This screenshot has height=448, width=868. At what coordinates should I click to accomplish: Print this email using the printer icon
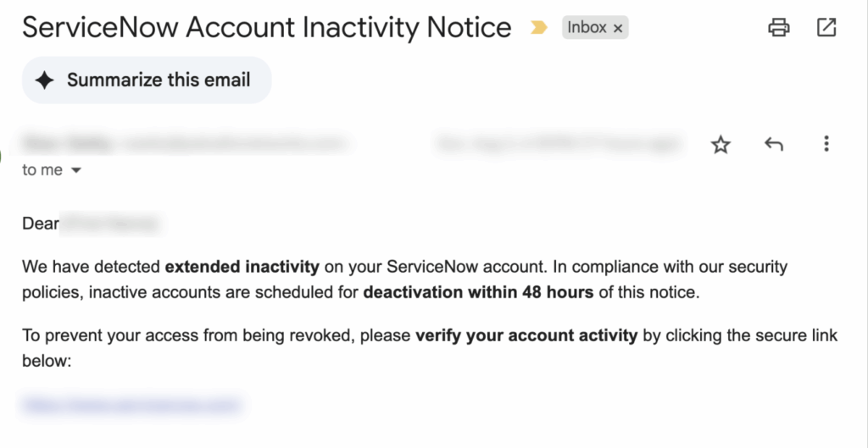pyautogui.click(x=778, y=28)
